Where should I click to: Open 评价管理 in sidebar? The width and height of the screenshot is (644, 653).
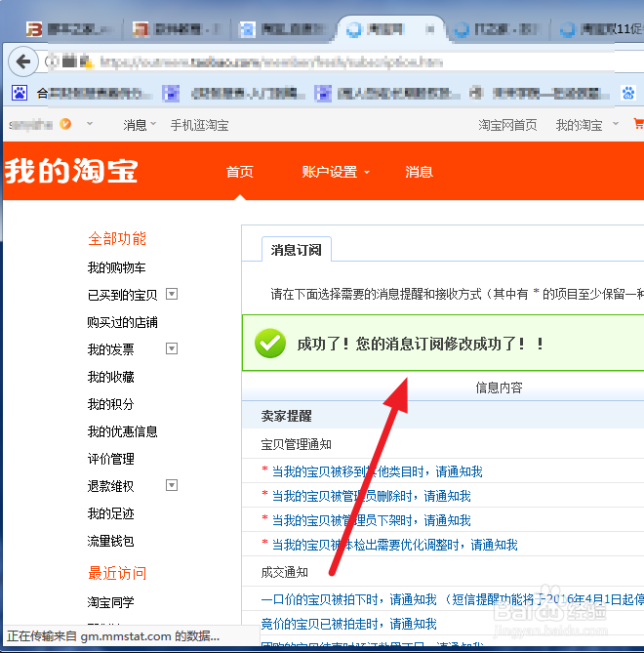(110, 459)
